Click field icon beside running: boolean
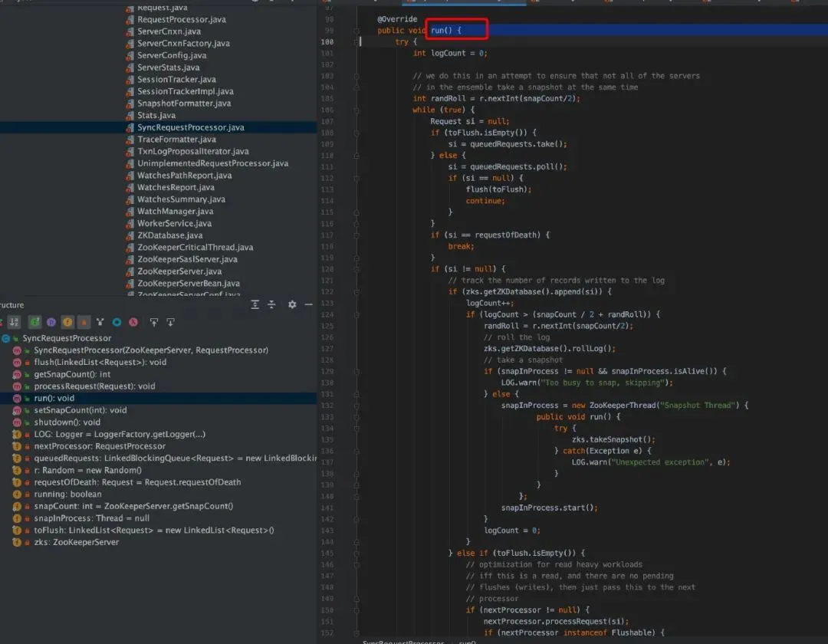This screenshot has width=828, height=644. [17, 495]
